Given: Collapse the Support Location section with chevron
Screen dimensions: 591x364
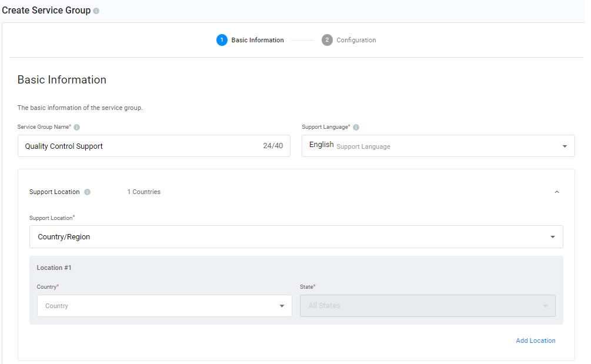Looking at the screenshot, I should [x=557, y=192].
